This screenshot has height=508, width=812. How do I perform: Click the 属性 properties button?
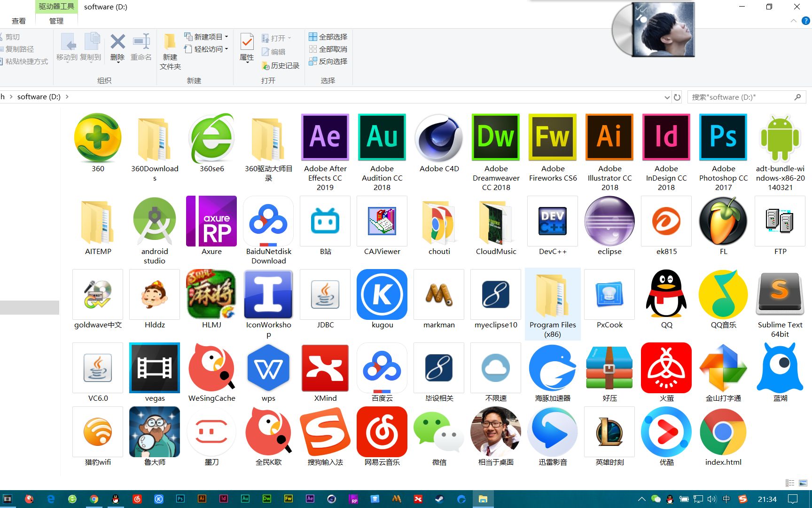pos(247,48)
